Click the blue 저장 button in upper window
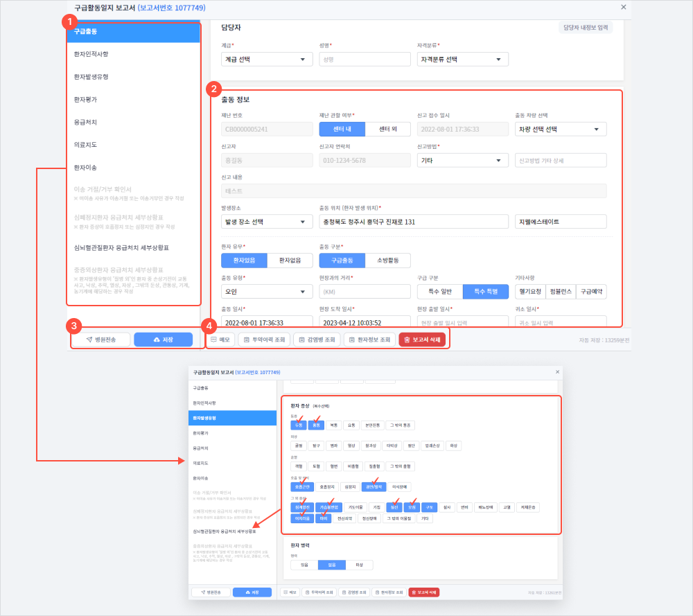 (163, 340)
